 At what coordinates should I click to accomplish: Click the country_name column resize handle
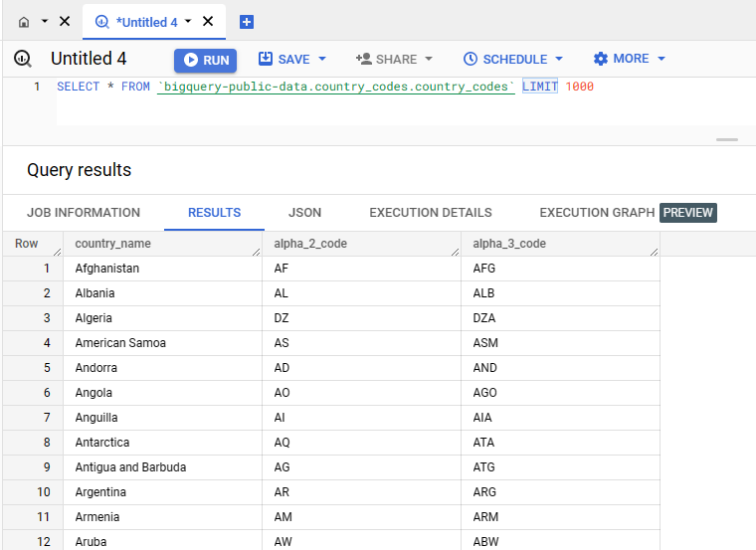256,252
